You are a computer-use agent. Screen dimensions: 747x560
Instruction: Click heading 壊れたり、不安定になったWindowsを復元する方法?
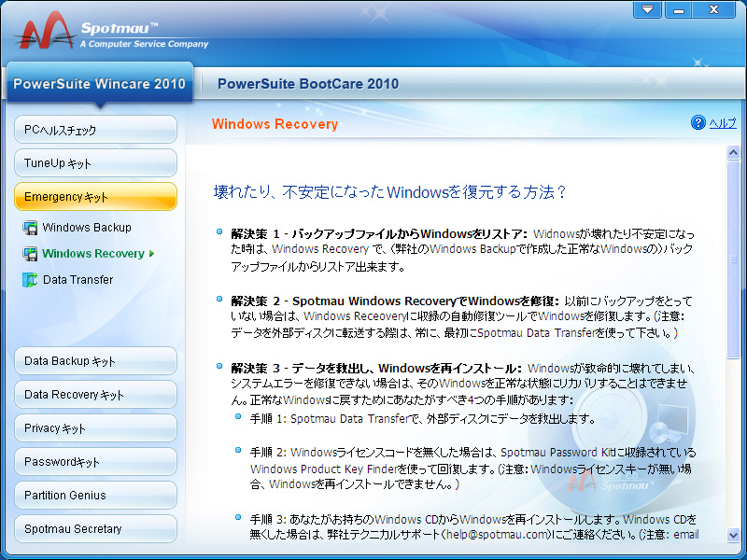[x=389, y=192]
